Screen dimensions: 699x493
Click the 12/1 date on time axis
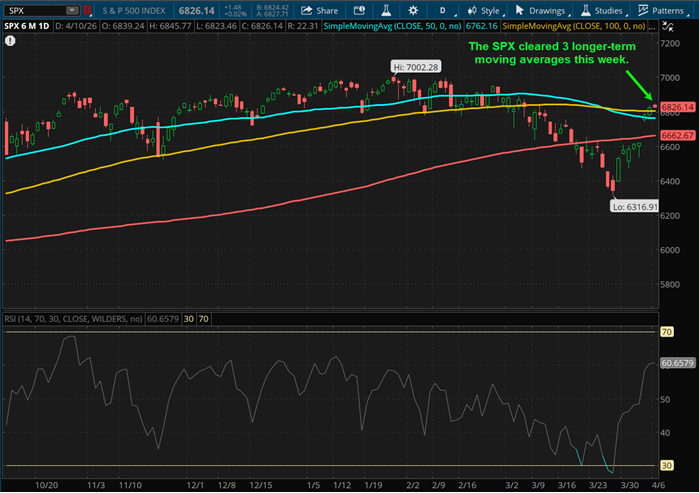click(195, 485)
